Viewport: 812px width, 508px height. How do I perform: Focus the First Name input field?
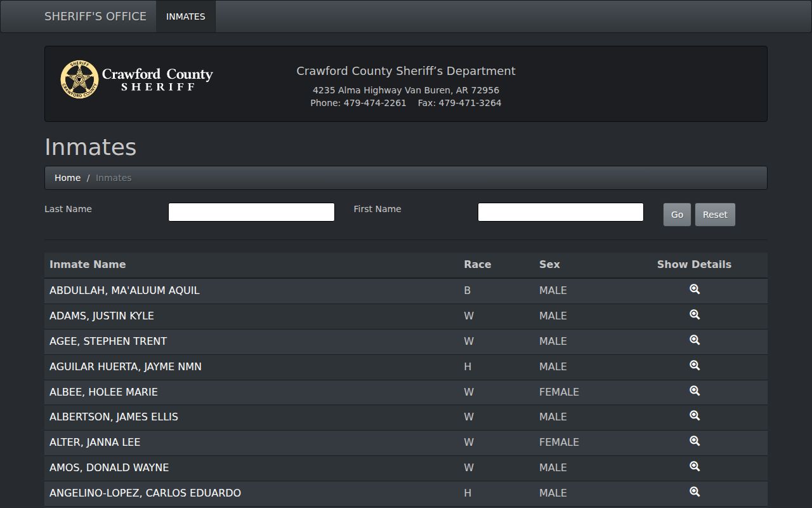pyautogui.click(x=561, y=212)
